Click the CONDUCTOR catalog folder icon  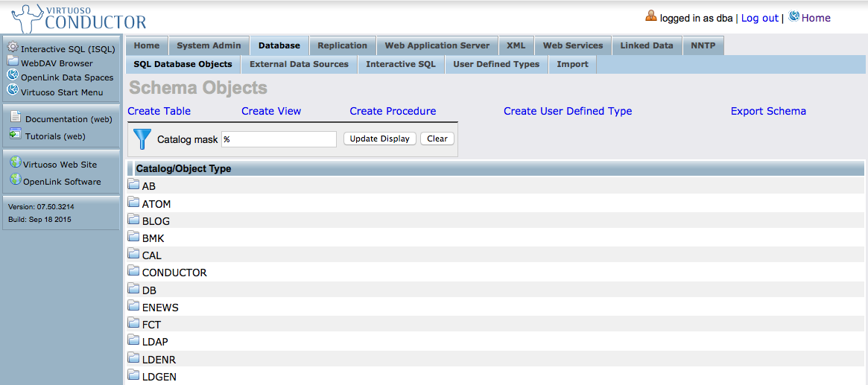click(133, 272)
